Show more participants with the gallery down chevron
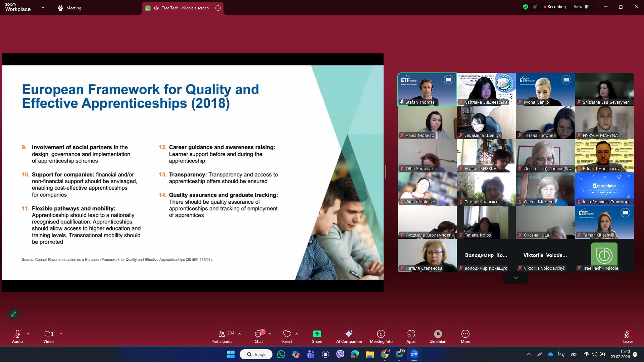644x362 pixels. pos(515,278)
